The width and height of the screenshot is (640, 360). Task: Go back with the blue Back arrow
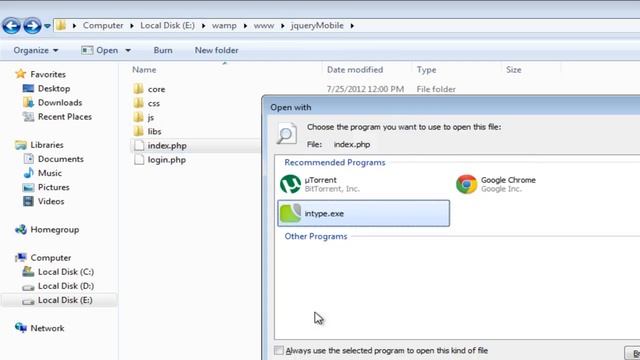pos(11,26)
